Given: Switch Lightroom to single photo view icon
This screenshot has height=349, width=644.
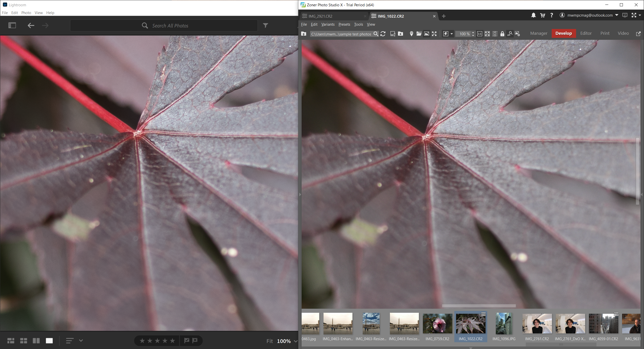Looking at the screenshot, I should 49,340.
